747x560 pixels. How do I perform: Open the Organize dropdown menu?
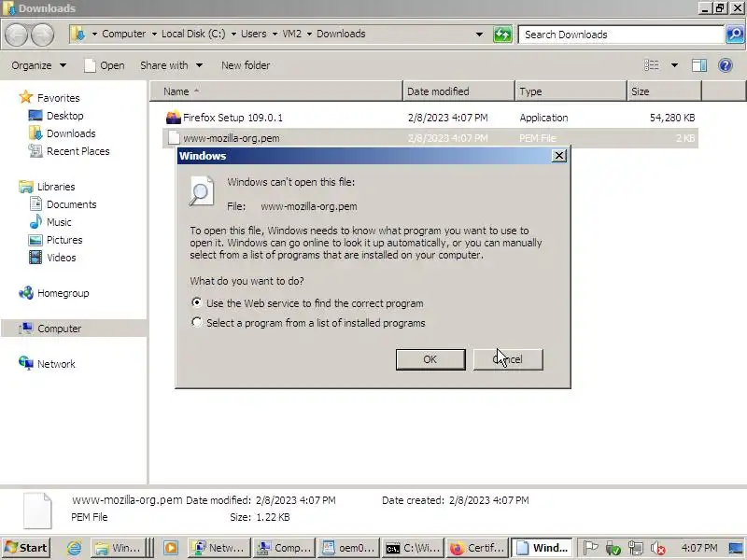[38, 65]
